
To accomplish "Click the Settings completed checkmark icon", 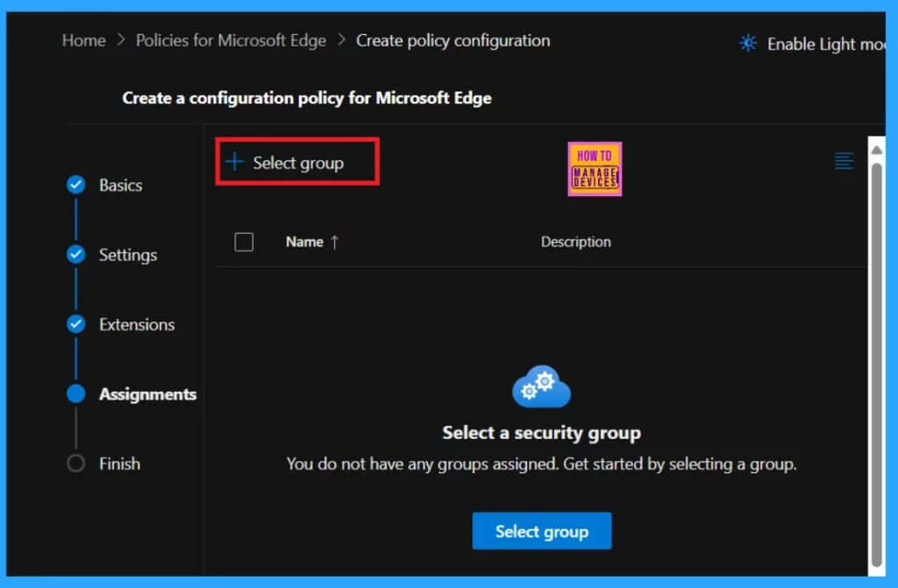I will (x=75, y=254).
